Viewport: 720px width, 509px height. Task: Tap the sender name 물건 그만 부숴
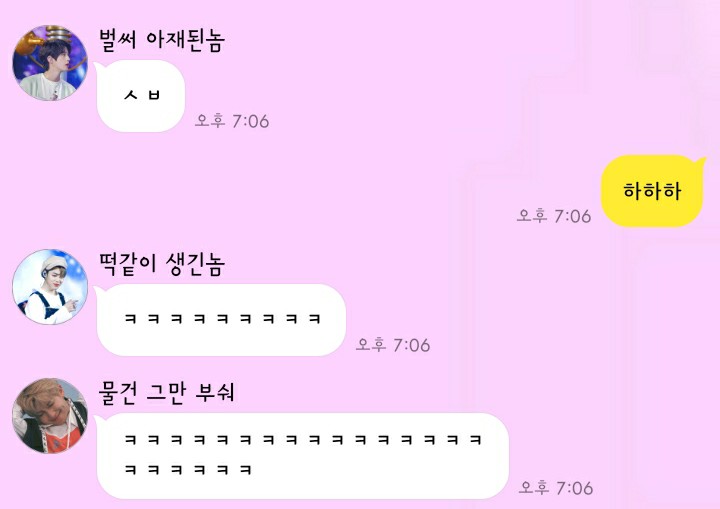click(167, 393)
